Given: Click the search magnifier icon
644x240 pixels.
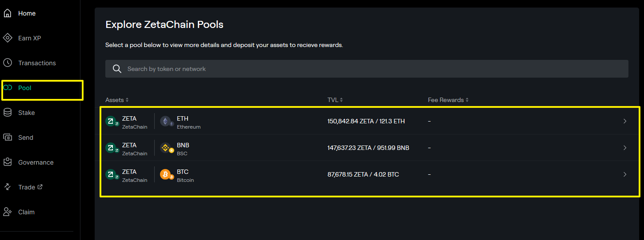Looking at the screenshot, I should [x=117, y=69].
